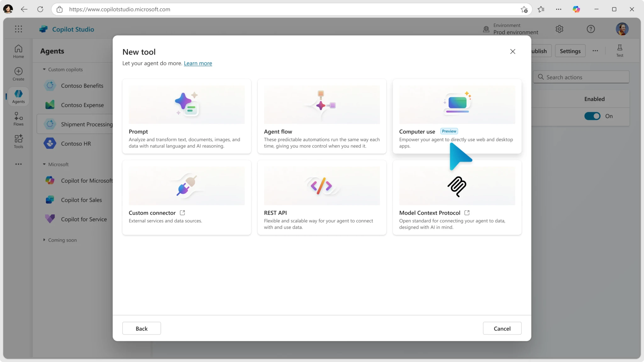The width and height of the screenshot is (644, 362).
Task: Open Help via the question mark icon
Action: click(591, 29)
